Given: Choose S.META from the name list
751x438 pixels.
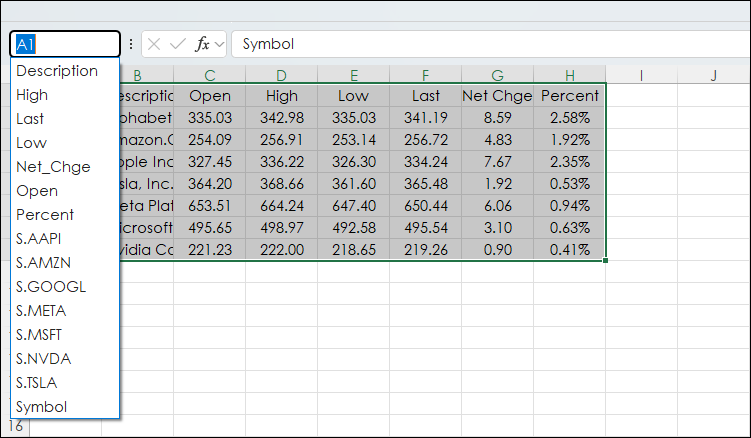Looking at the screenshot, I should pos(65,311).
